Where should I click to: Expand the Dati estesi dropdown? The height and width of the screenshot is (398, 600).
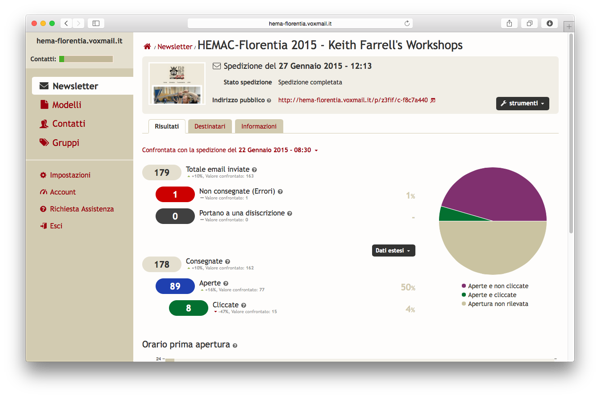(x=393, y=251)
